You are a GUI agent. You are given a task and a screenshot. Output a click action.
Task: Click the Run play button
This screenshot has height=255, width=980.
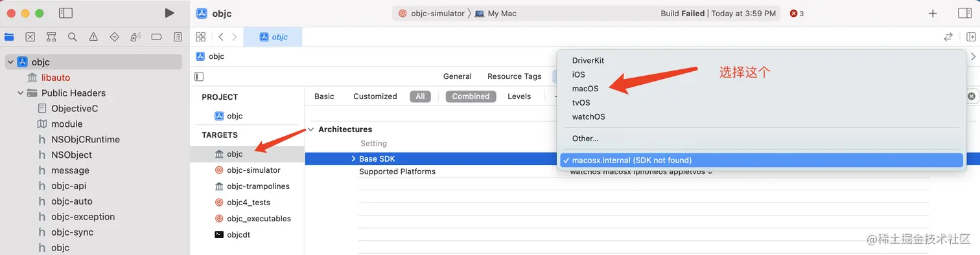click(169, 13)
